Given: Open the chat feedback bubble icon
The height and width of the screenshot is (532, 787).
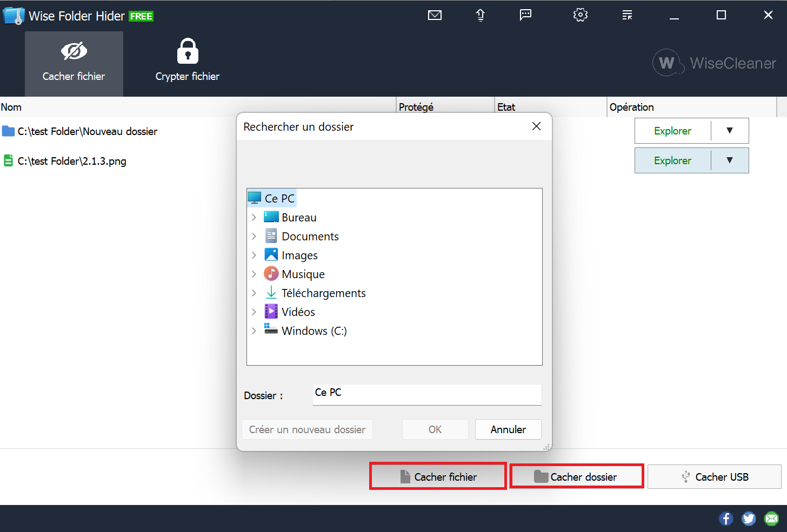Looking at the screenshot, I should point(525,15).
